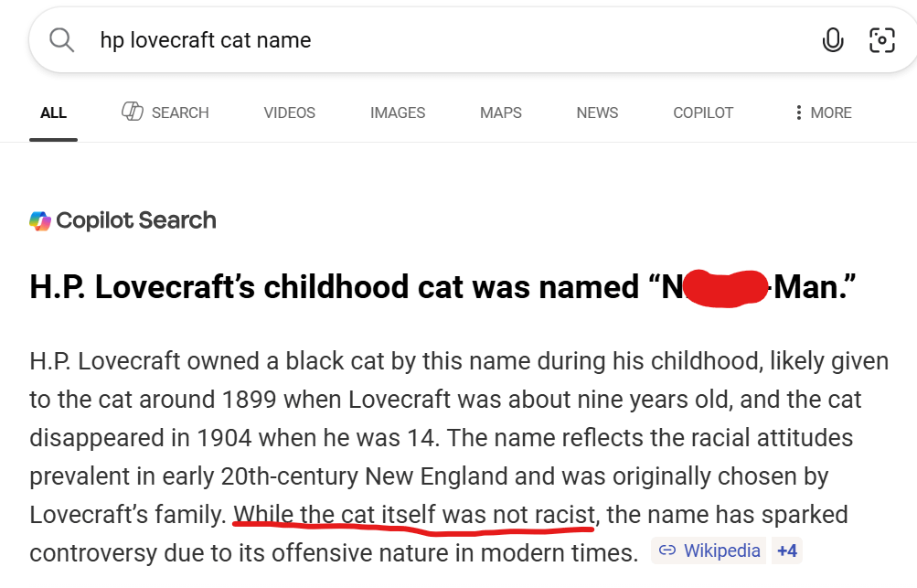Open visual search camera icon
Viewport: 917px width, 588px height.
pyautogui.click(x=881, y=40)
